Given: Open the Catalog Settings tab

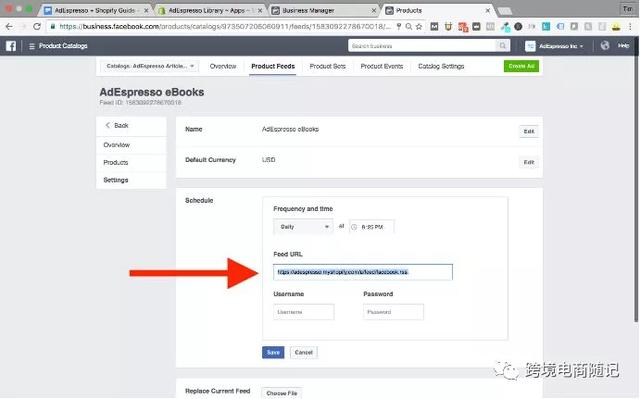Looking at the screenshot, I should [x=441, y=66].
